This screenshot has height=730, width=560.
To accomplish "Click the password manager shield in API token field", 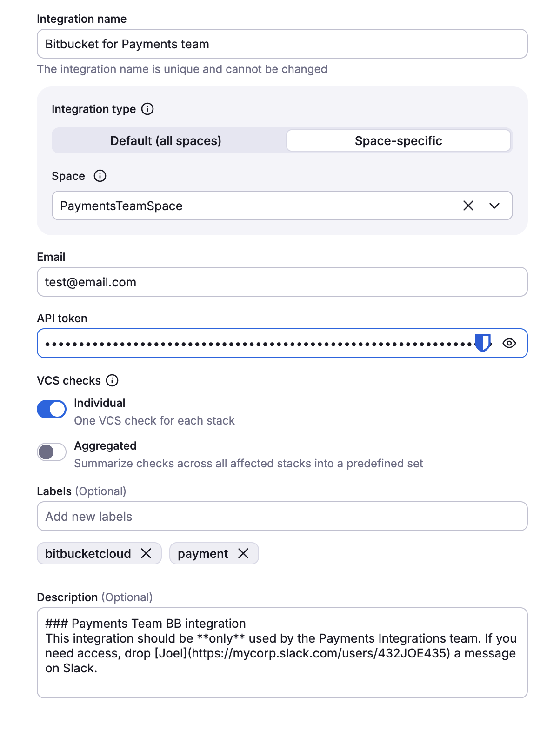I will pos(483,343).
